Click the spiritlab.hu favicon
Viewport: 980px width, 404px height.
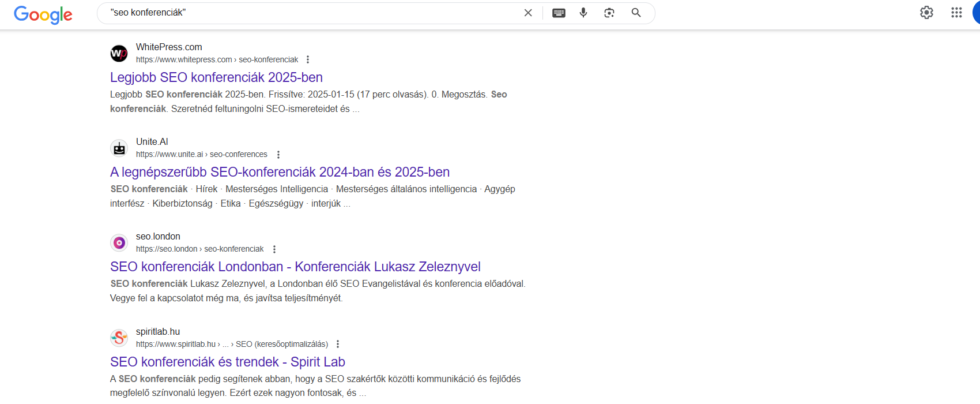coord(119,338)
